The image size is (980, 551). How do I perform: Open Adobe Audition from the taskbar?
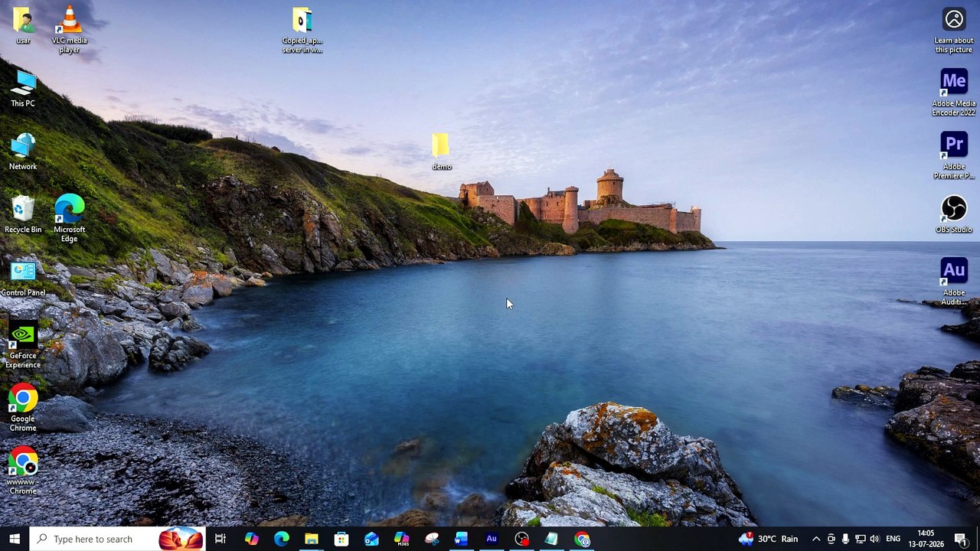492,539
